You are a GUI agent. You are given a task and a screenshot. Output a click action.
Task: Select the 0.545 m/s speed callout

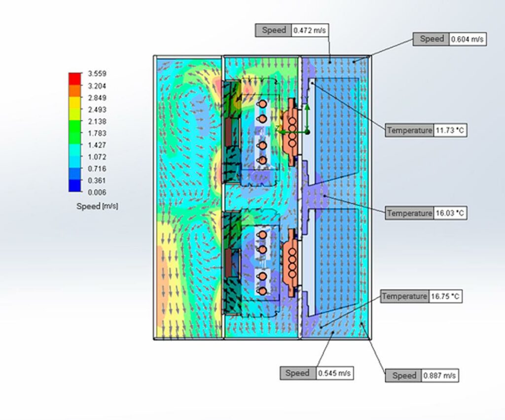317,373
